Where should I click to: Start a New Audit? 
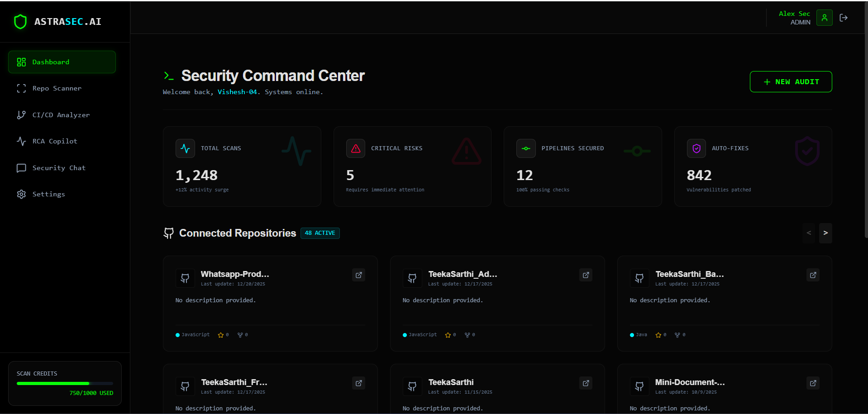click(791, 82)
